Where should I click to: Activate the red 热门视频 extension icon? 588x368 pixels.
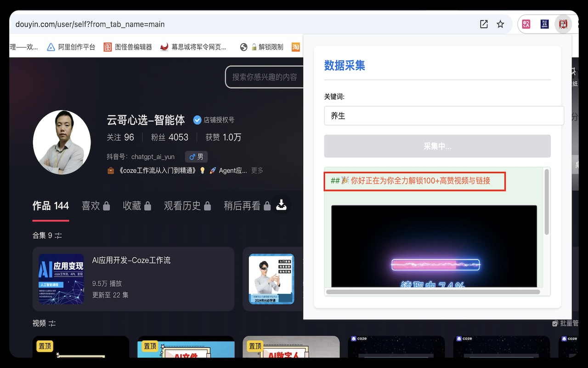tap(563, 24)
